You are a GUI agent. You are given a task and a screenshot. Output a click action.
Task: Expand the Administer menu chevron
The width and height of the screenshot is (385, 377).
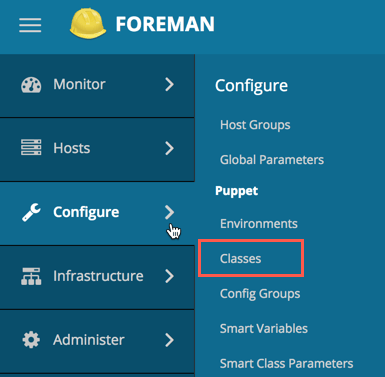click(169, 340)
